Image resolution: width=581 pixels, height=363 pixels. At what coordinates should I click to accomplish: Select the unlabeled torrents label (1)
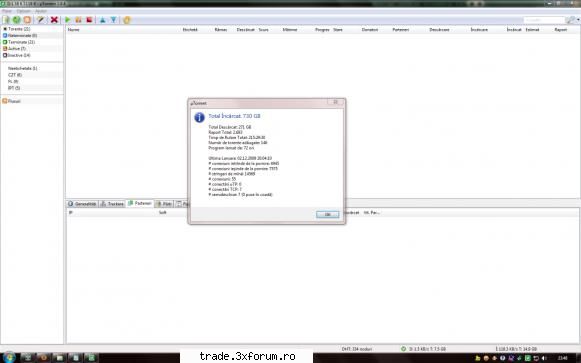22,68
